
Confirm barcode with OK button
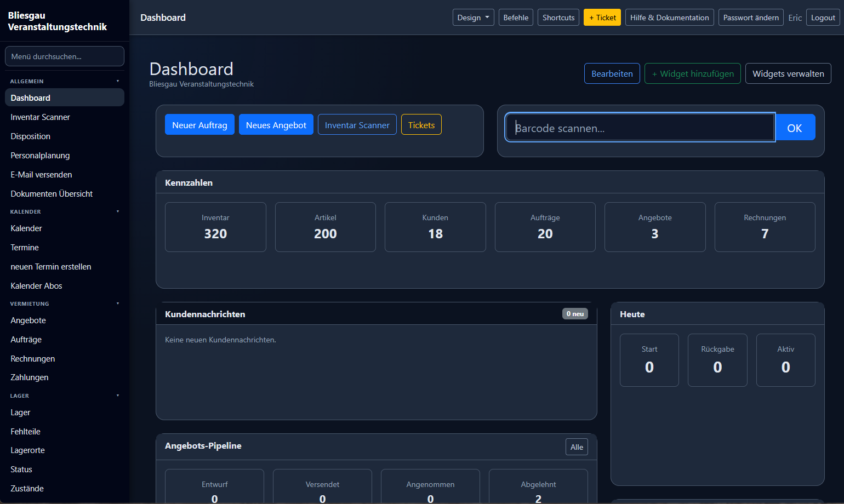[x=795, y=128]
